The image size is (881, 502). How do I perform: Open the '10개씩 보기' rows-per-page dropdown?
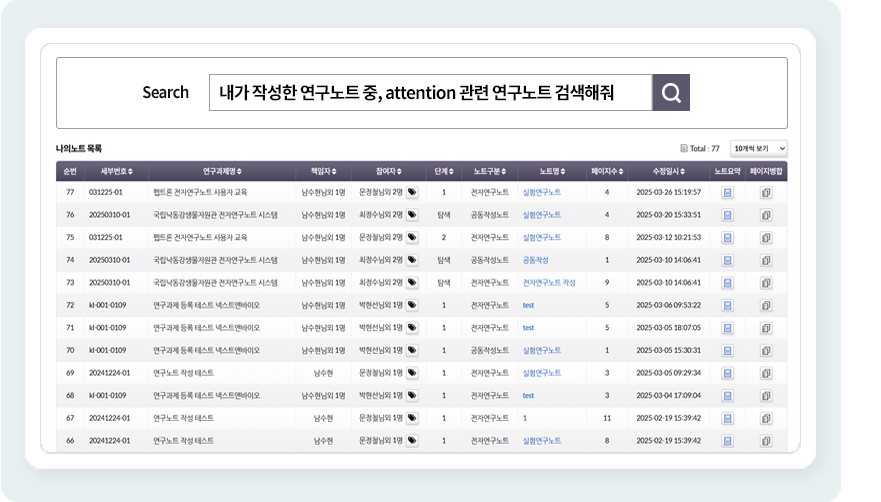[759, 148]
